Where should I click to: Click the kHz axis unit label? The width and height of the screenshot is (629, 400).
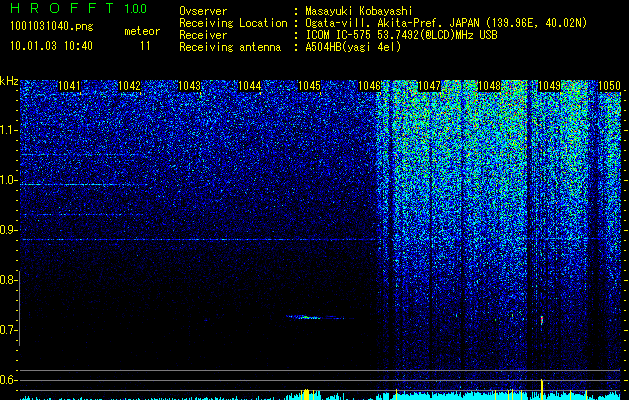pos(9,81)
